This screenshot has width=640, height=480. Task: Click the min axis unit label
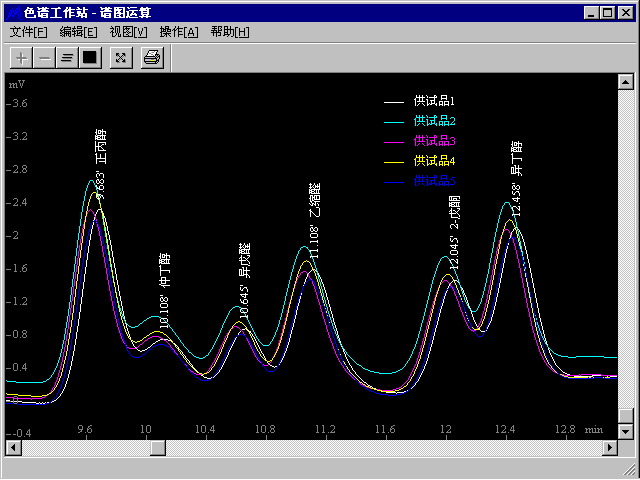point(594,429)
